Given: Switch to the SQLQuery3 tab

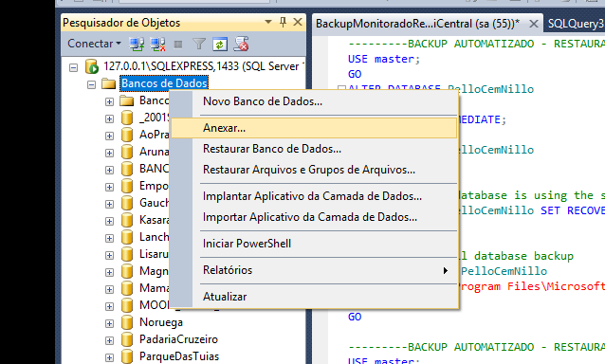Looking at the screenshot, I should pos(576,24).
